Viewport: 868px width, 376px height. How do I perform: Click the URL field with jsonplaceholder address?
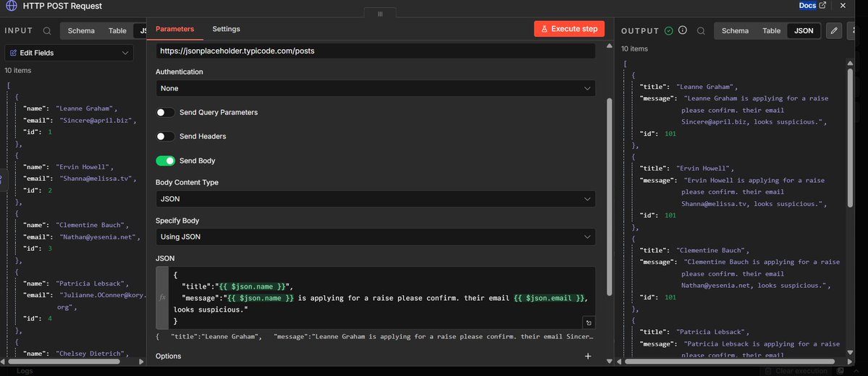tap(375, 51)
